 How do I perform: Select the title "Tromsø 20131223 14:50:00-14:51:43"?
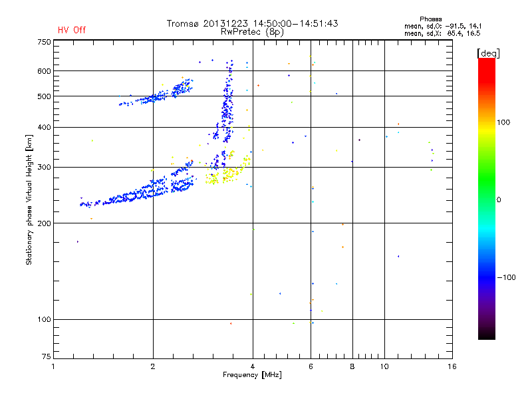pos(252,23)
